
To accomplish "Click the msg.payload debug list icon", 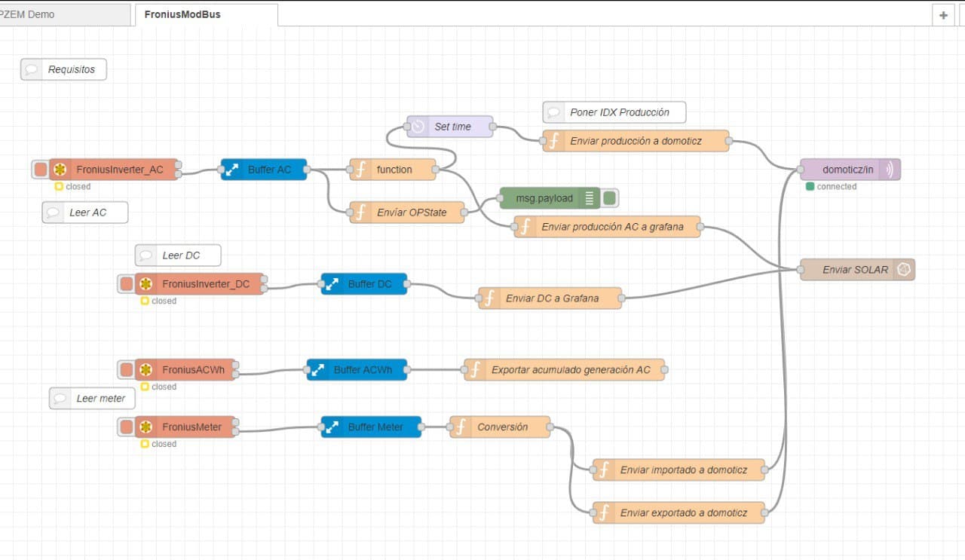I will 590,198.
